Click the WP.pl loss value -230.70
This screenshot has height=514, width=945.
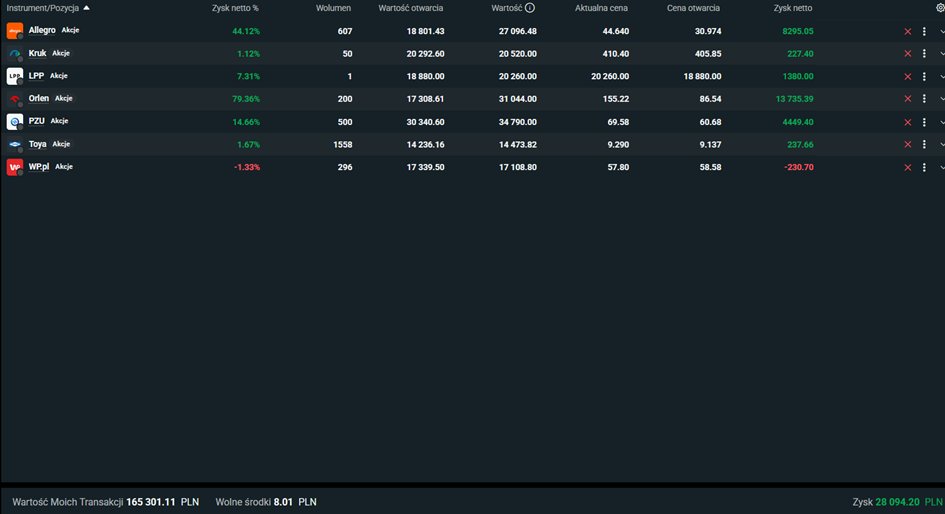point(799,168)
